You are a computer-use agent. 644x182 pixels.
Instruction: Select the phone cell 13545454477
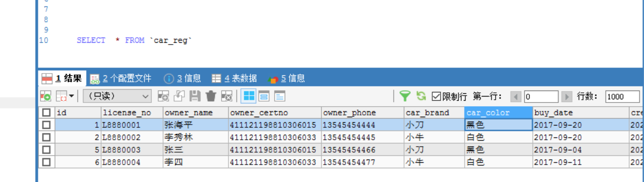click(363, 162)
